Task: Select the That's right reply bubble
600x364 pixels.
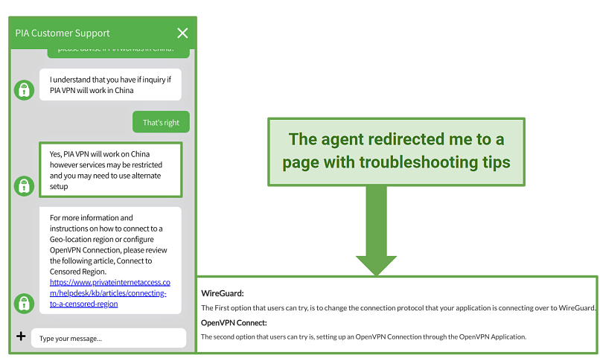Action: [x=161, y=122]
